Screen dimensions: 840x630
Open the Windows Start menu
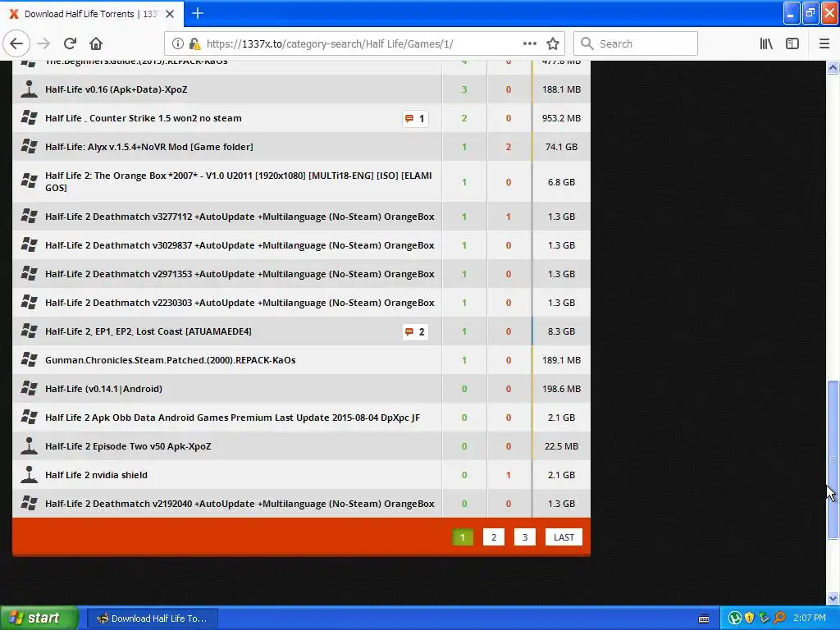point(39,619)
